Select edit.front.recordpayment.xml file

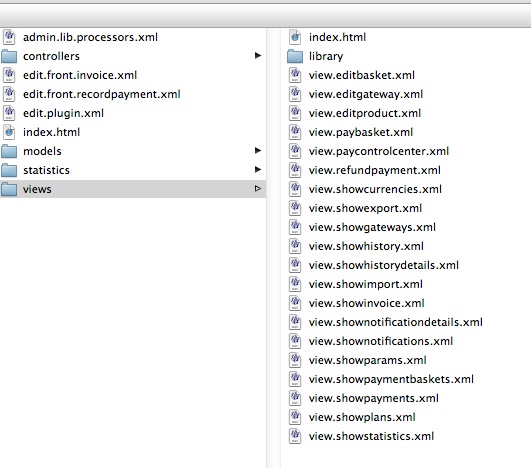click(102, 94)
